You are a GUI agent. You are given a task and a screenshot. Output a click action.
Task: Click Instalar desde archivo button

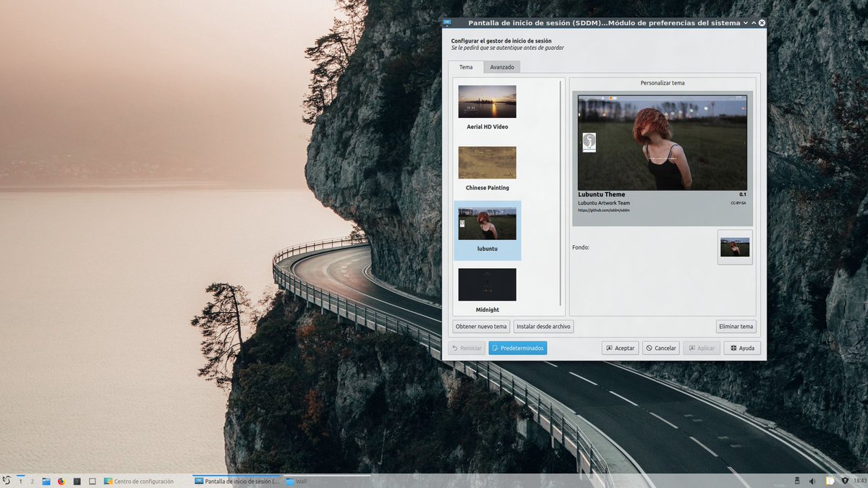point(543,326)
